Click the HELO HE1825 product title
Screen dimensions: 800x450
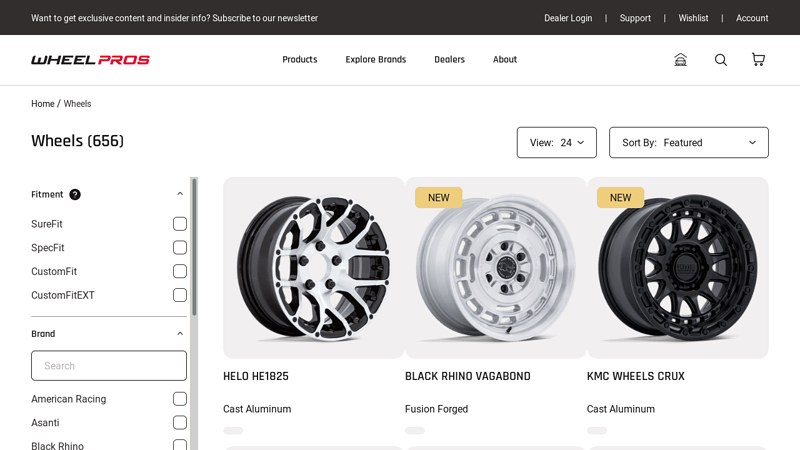coord(256,376)
